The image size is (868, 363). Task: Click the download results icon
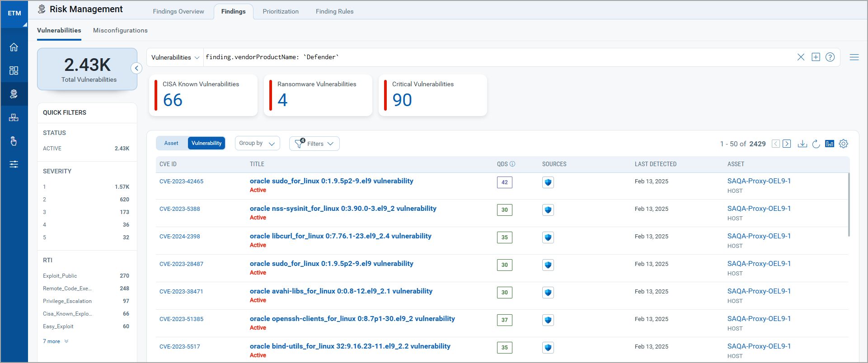tap(802, 144)
